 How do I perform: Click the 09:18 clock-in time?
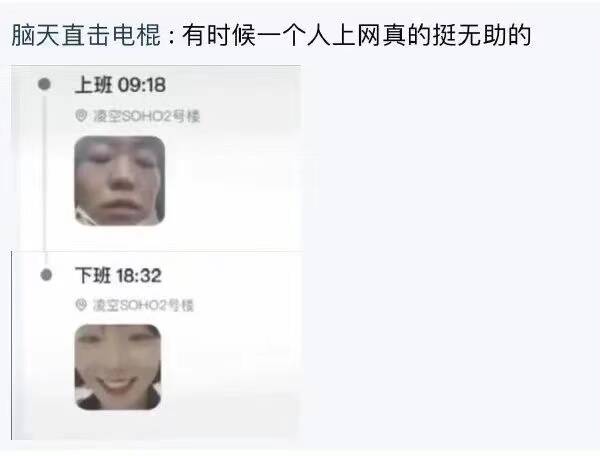[141, 85]
